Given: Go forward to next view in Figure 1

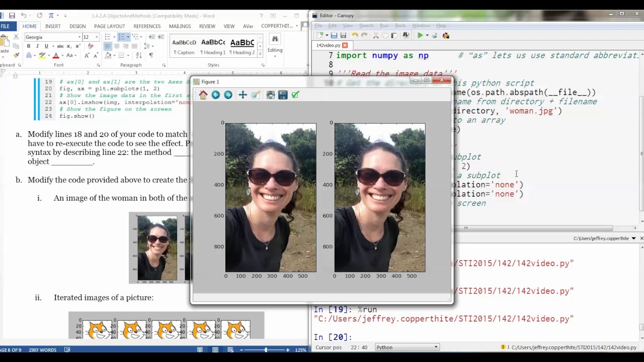Looking at the screenshot, I should [x=228, y=95].
